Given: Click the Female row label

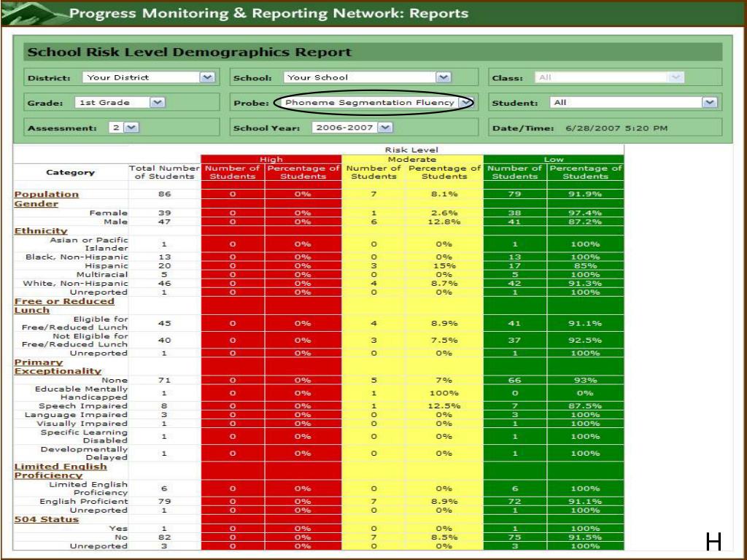Looking at the screenshot, I should point(109,213).
